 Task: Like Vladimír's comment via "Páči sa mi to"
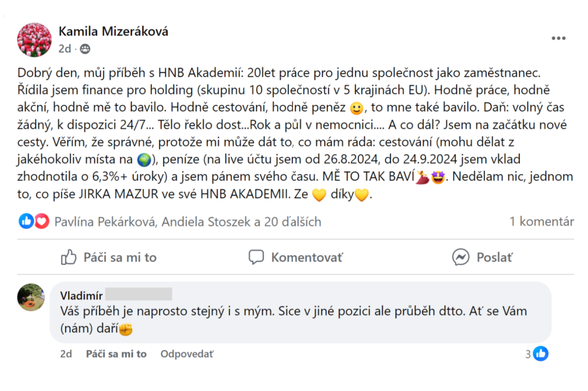(x=116, y=353)
